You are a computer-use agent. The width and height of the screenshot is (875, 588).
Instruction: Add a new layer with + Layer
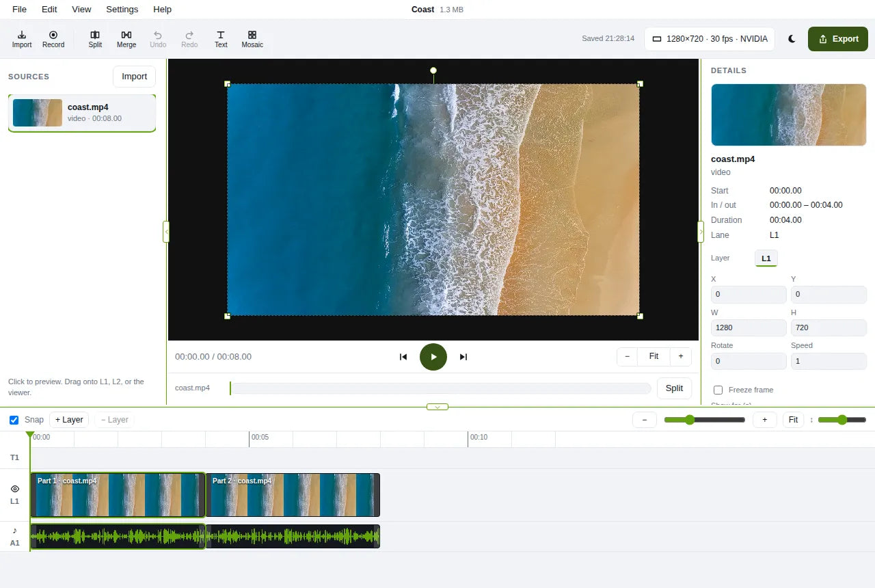[69, 420]
